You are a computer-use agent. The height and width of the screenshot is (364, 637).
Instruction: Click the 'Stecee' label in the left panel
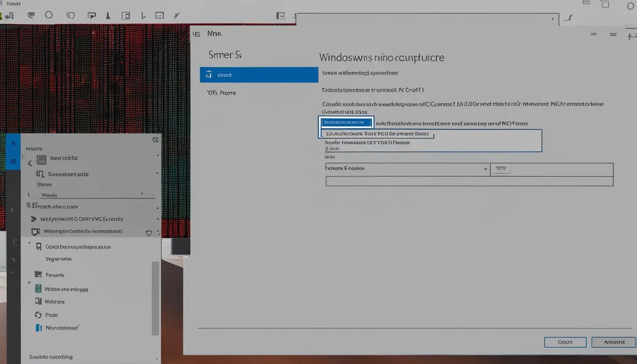[44, 184]
